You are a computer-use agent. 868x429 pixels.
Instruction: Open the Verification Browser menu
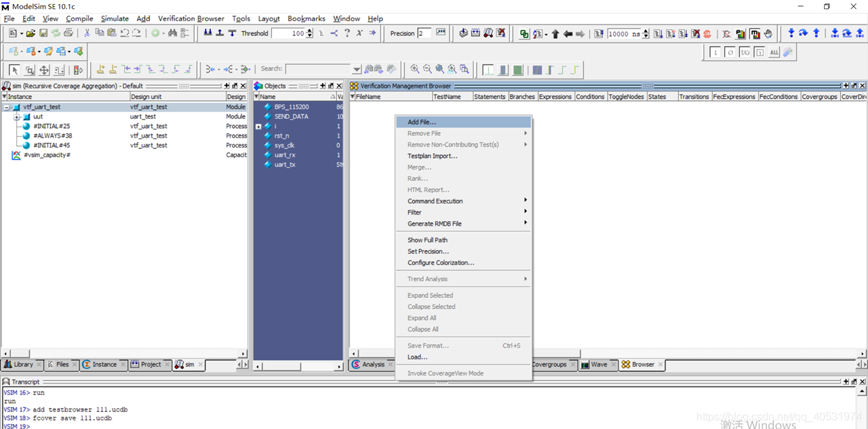click(191, 18)
